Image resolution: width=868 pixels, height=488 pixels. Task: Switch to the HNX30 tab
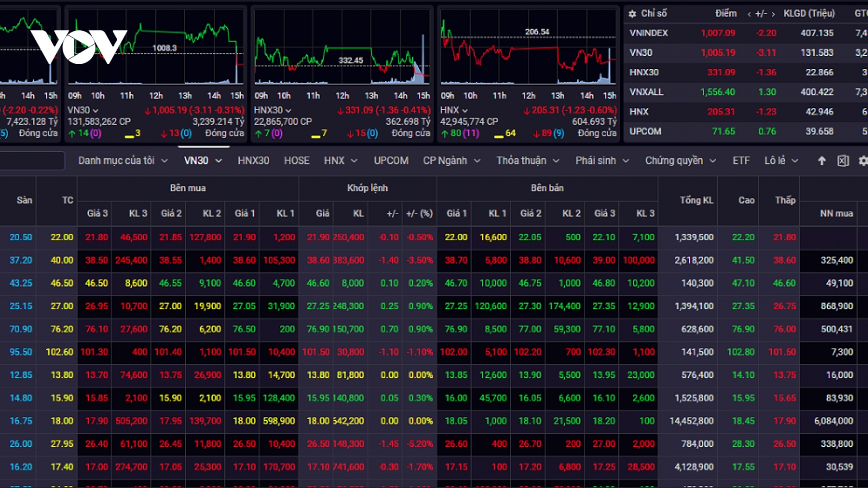pyautogui.click(x=253, y=160)
